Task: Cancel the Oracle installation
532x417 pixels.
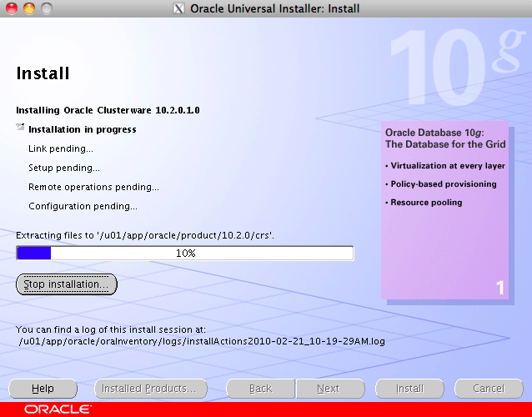Action: point(488,388)
